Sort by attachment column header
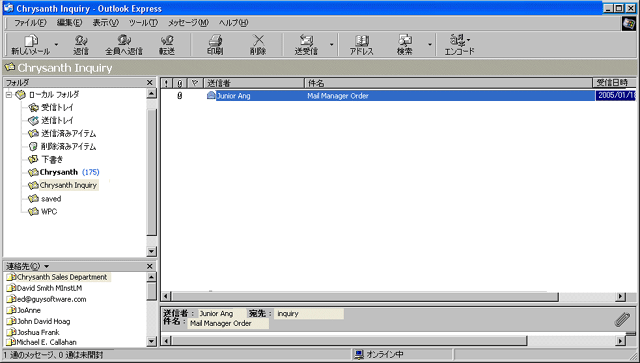The image size is (640, 363). pyautogui.click(x=179, y=83)
